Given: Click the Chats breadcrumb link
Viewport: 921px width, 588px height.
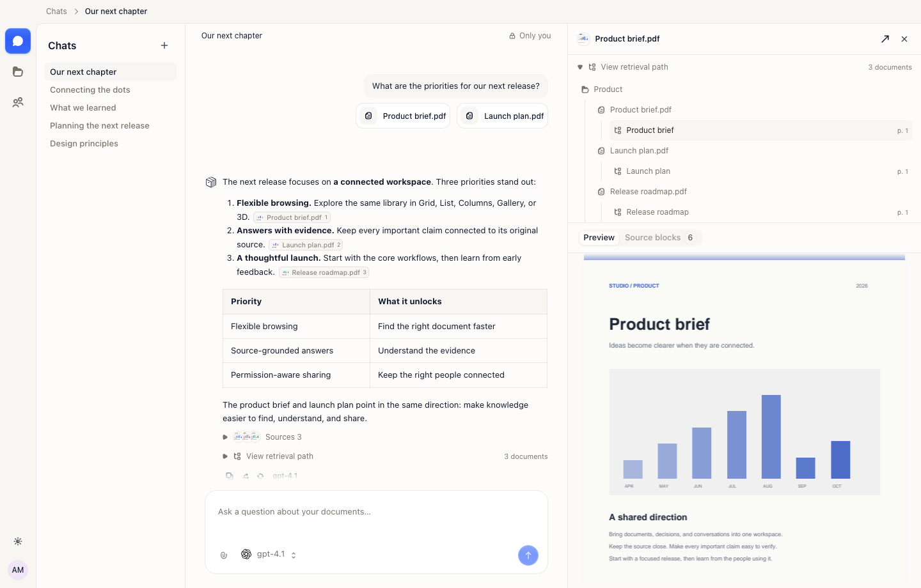Looking at the screenshot, I should pyautogui.click(x=56, y=12).
